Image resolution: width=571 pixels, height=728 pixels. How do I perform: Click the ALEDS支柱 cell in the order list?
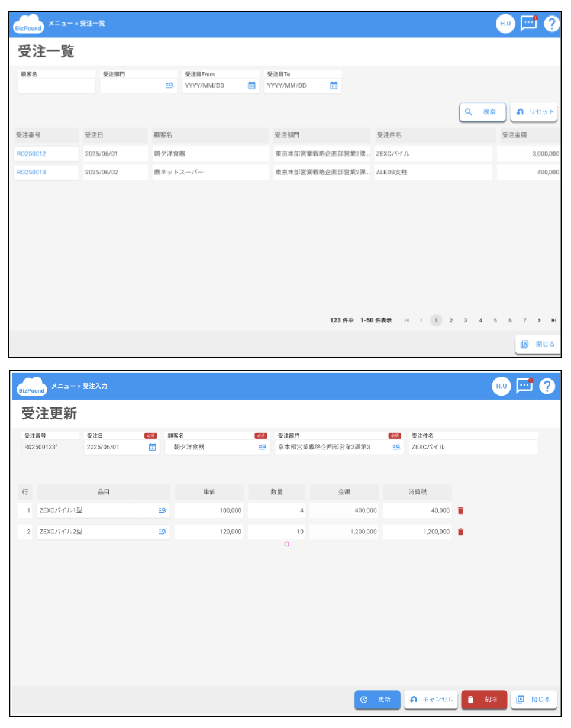pos(433,173)
